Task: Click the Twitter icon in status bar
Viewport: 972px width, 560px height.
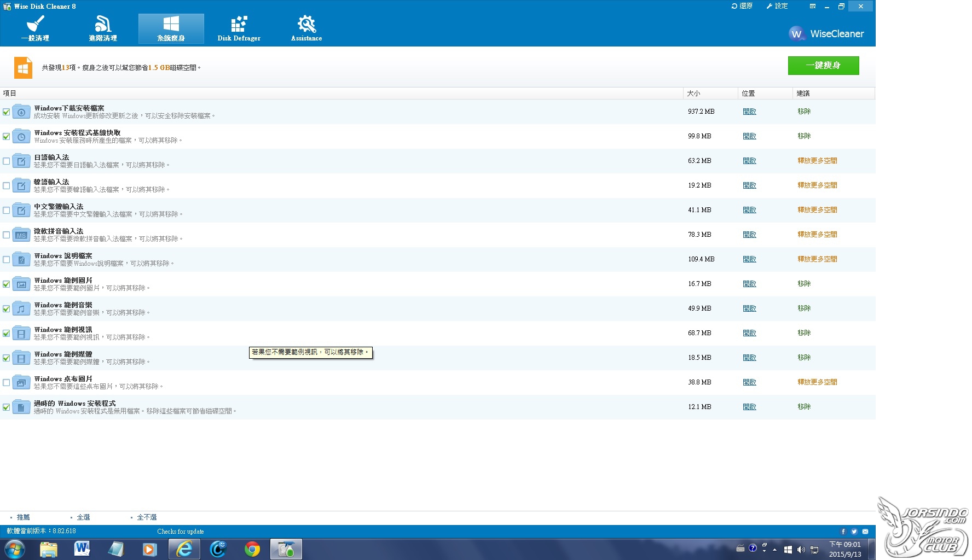Action: pyautogui.click(x=854, y=532)
